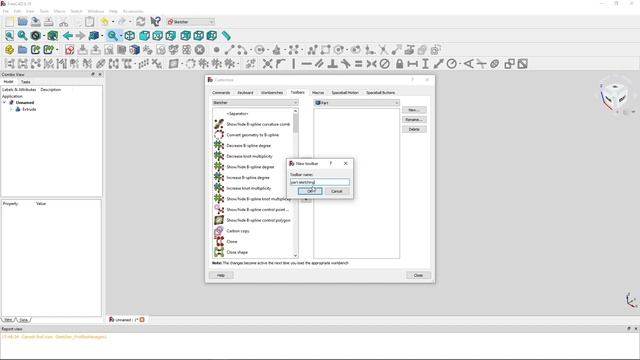Open the Part workbench dropdown in Customize
Image resolution: width=640 pixels, height=360 pixels.
coord(356,103)
